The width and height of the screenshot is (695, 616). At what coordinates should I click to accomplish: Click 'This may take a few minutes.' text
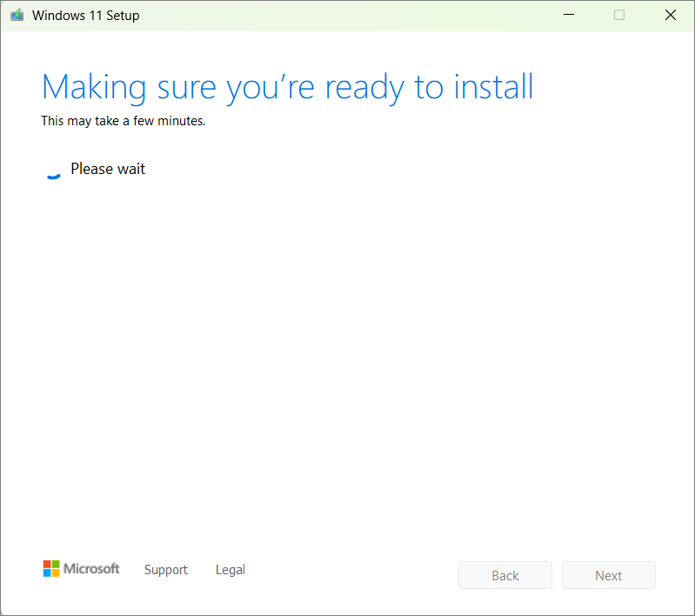tap(124, 121)
